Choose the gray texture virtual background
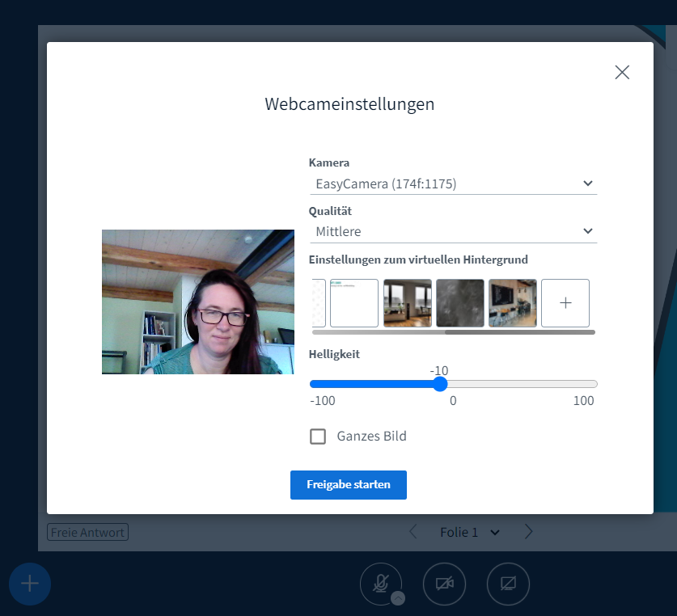Image resolution: width=677 pixels, height=616 pixels. 459,302
